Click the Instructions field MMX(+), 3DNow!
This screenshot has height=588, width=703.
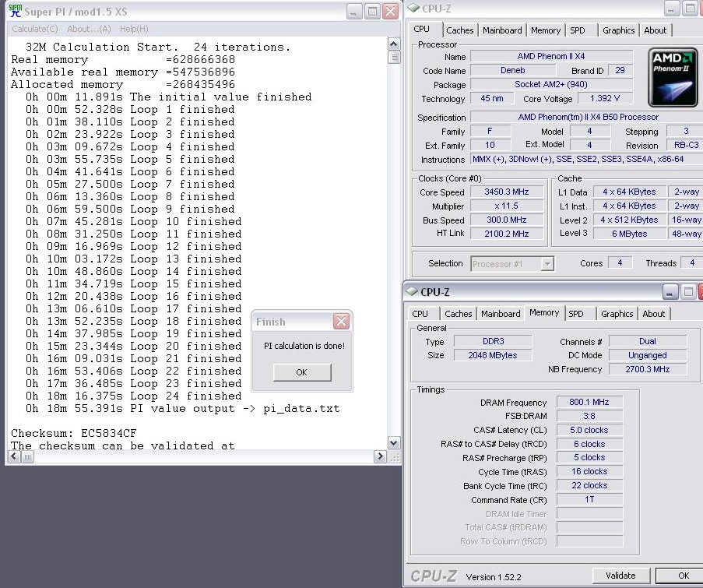586,159
